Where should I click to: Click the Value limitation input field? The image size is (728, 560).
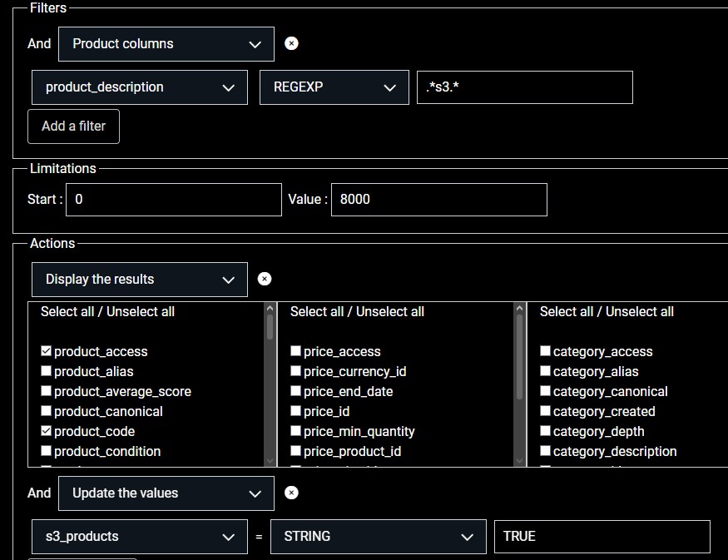438,200
